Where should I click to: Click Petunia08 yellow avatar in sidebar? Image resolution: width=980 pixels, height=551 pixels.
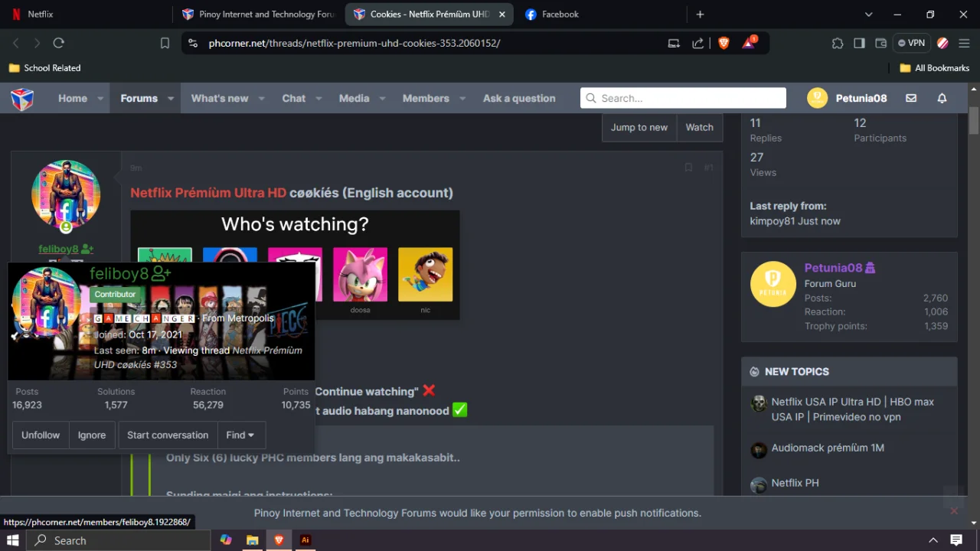pos(773,284)
